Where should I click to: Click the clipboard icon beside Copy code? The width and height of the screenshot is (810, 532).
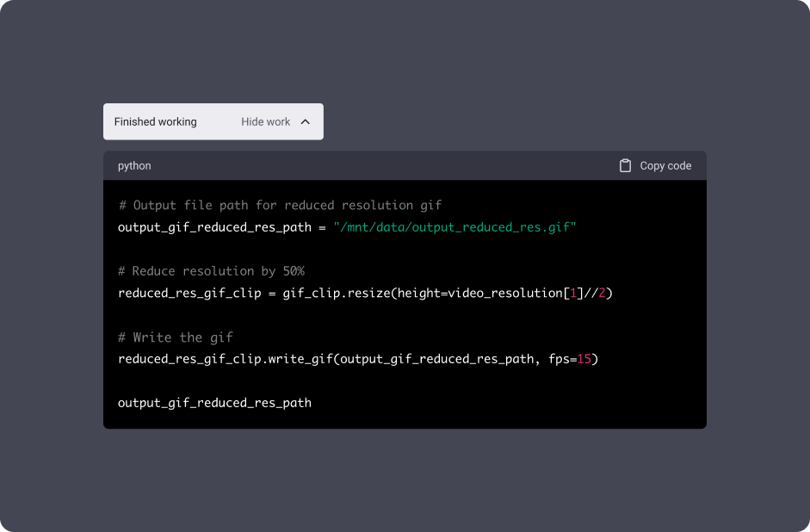point(625,166)
